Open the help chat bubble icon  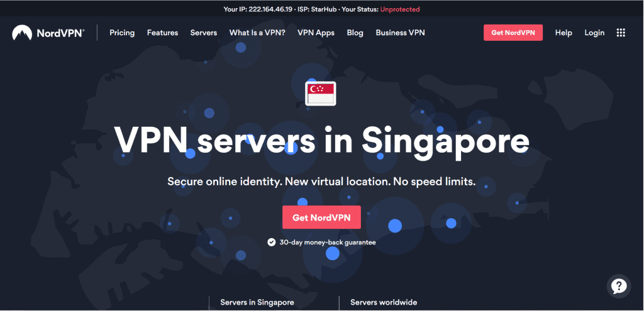pyautogui.click(x=619, y=286)
